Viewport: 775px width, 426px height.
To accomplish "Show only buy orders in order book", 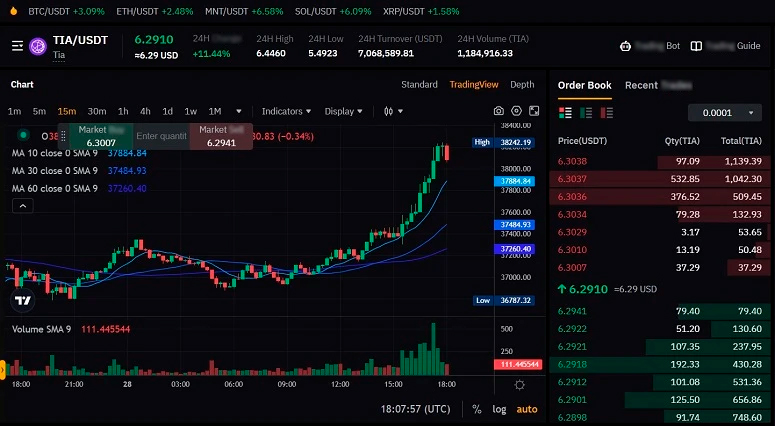I will 585,112.
